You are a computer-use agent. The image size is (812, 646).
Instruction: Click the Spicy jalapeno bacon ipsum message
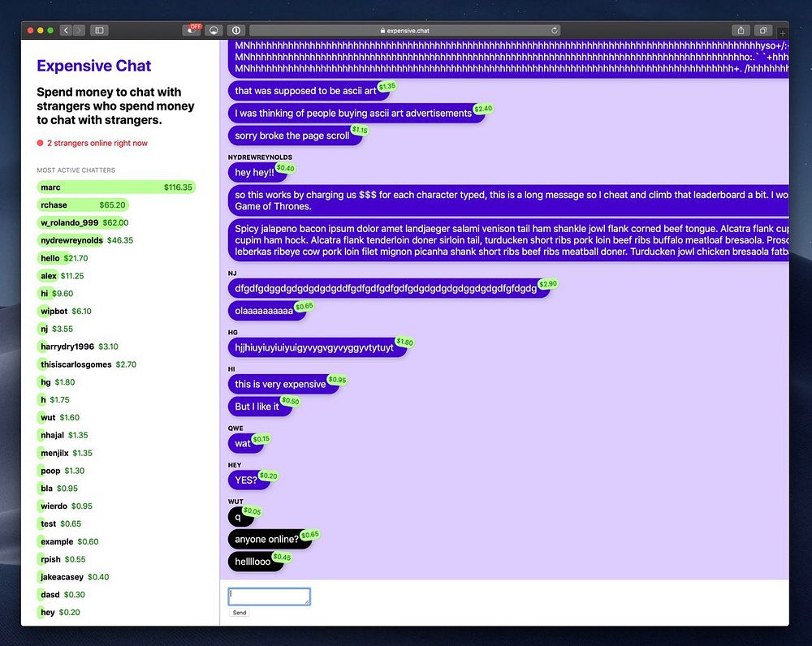[x=508, y=240]
